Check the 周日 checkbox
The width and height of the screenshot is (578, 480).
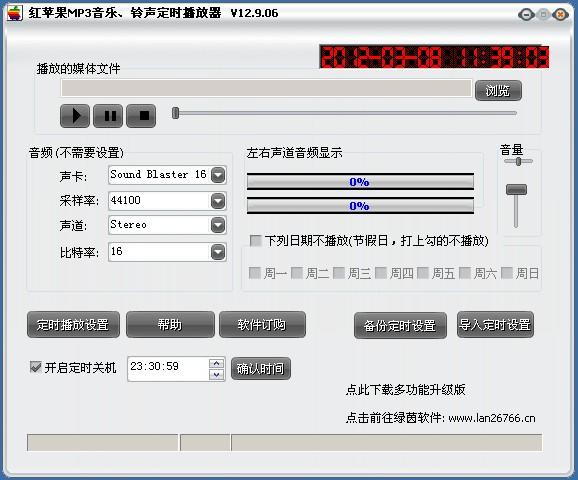pyautogui.click(x=507, y=273)
